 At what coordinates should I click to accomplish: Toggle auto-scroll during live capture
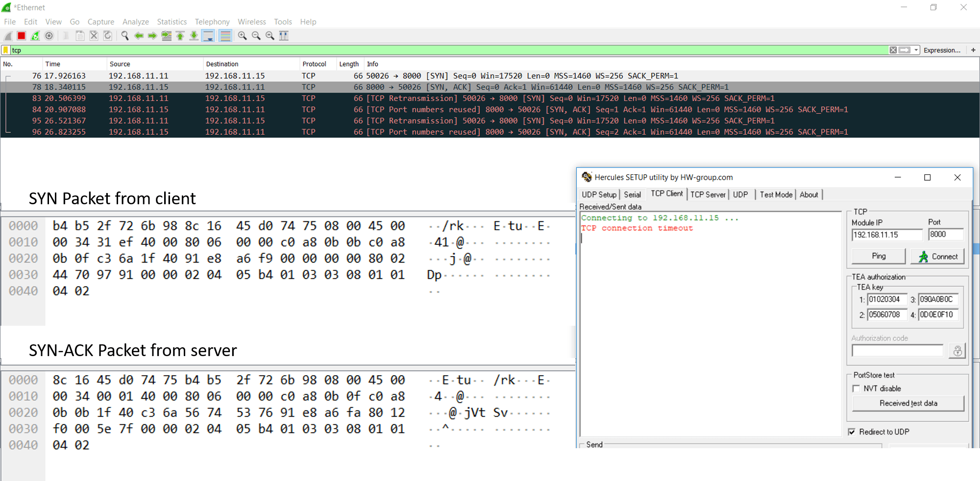pos(208,36)
